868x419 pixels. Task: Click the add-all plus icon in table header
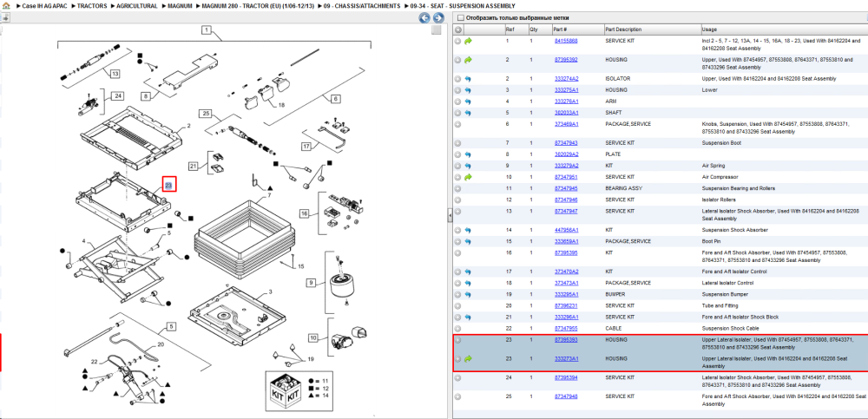point(457,29)
